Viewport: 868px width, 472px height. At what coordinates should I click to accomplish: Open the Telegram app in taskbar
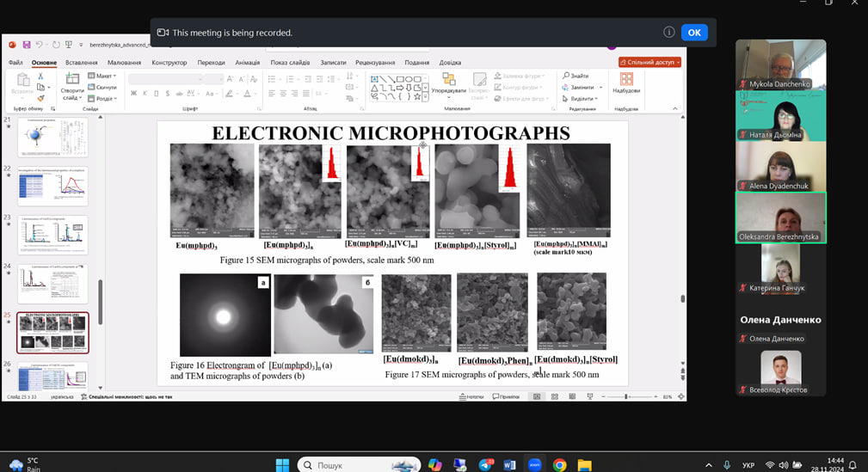(483, 465)
